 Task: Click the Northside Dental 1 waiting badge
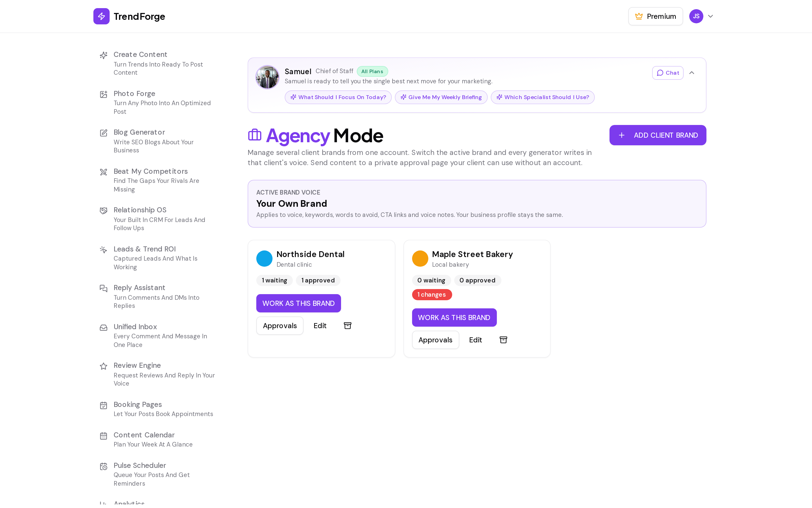tap(274, 280)
